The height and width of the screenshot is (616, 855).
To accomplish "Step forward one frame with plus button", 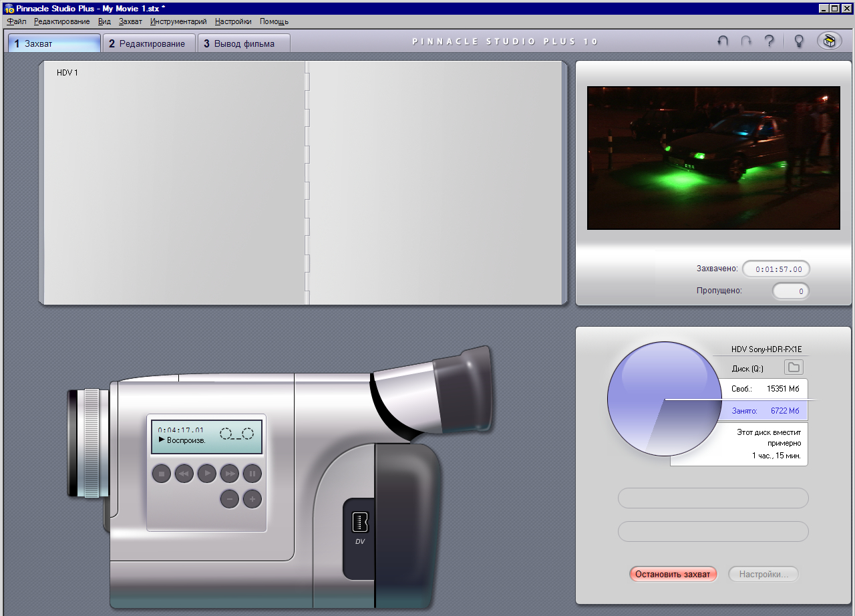I will pyautogui.click(x=252, y=498).
